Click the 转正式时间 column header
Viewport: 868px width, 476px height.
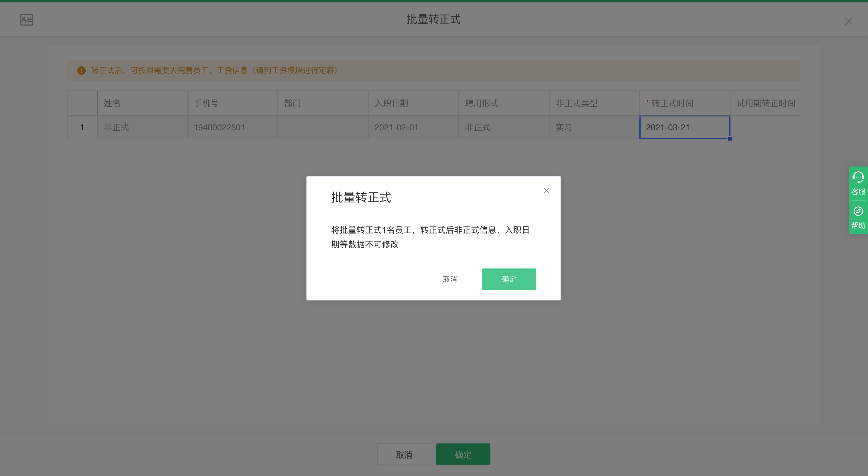coord(685,103)
